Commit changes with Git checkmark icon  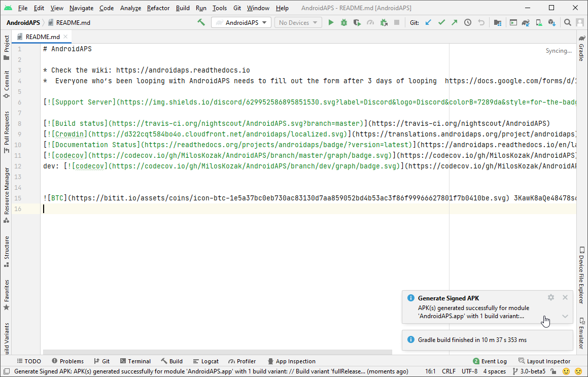tap(441, 22)
